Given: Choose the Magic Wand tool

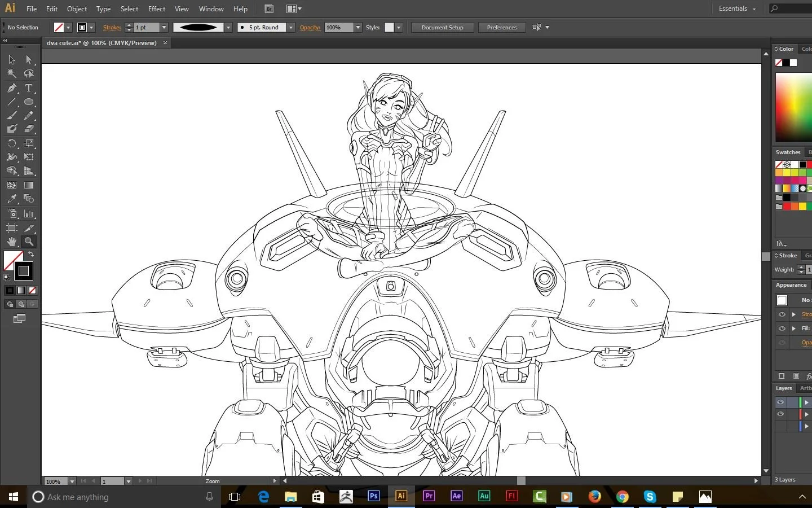Looking at the screenshot, I should click(x=12, y=73).
